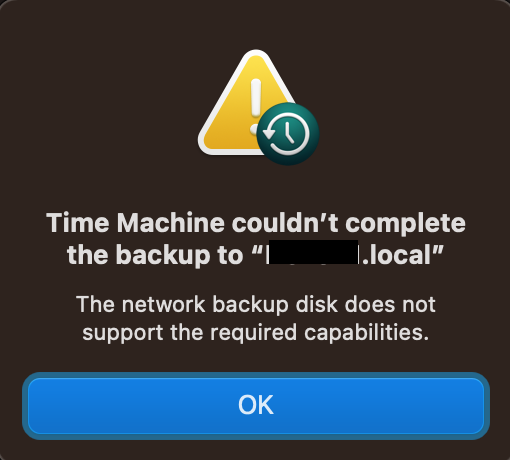Click the word "required" in the description
Screen dimensions: 510x460
253,334
